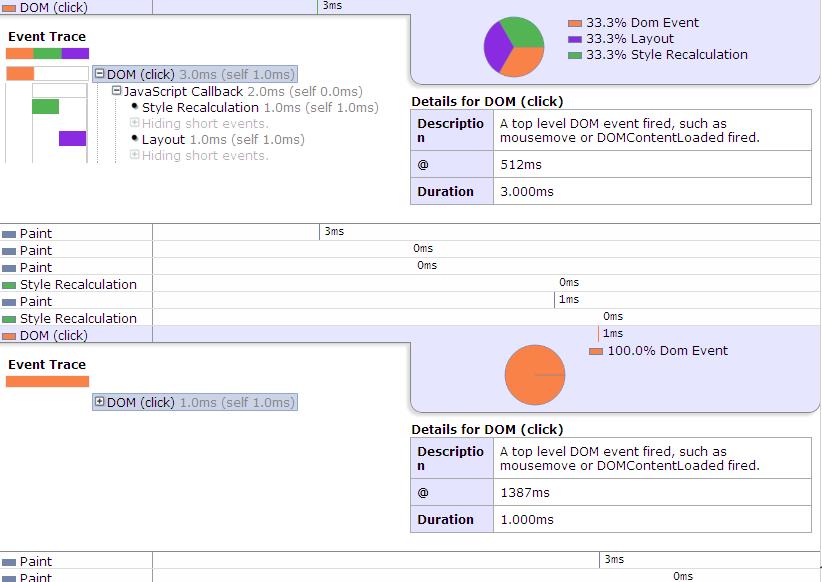Collapse the JavaScript Callback 2.0ms node
Screen dimensions: 822x582
pyautogui.click(x=116, y=91)
